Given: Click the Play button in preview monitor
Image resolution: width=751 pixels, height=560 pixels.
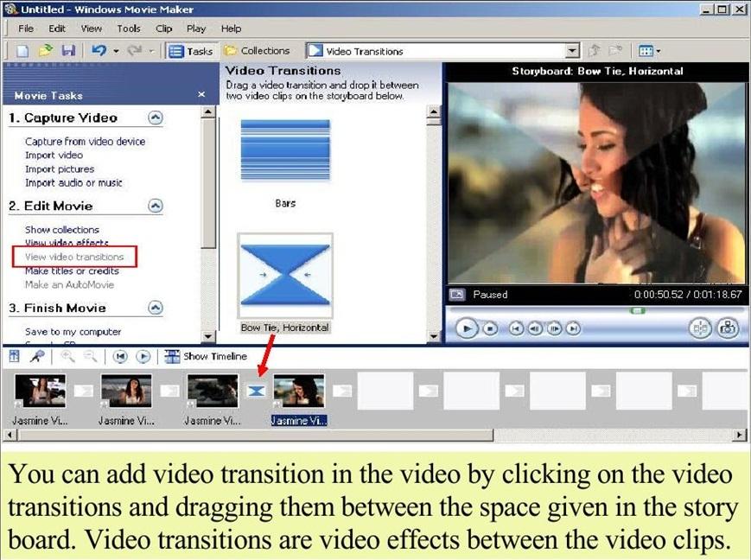Looking at the screenshot, I should pos(467,328).
